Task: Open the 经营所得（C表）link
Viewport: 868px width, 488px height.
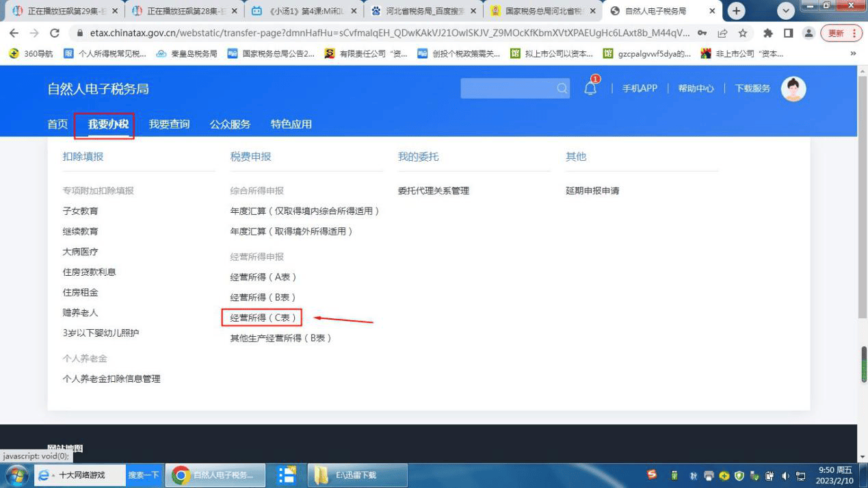Action: 262,317
